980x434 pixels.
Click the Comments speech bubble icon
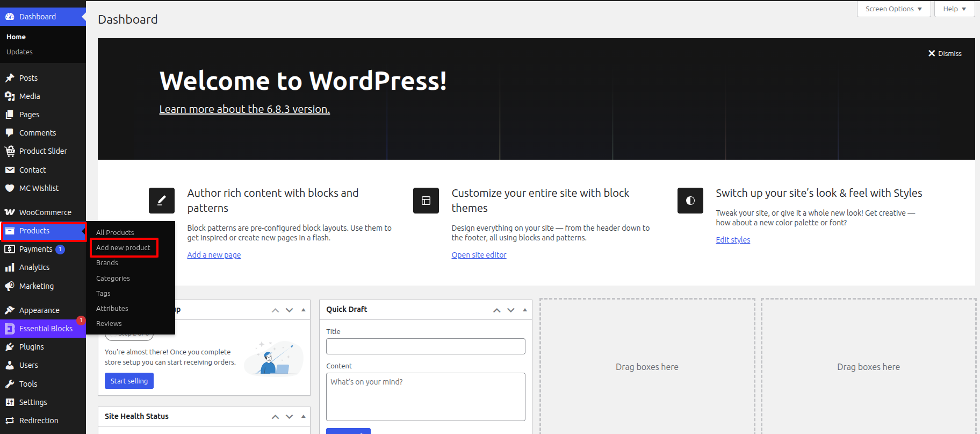point(10,133)
